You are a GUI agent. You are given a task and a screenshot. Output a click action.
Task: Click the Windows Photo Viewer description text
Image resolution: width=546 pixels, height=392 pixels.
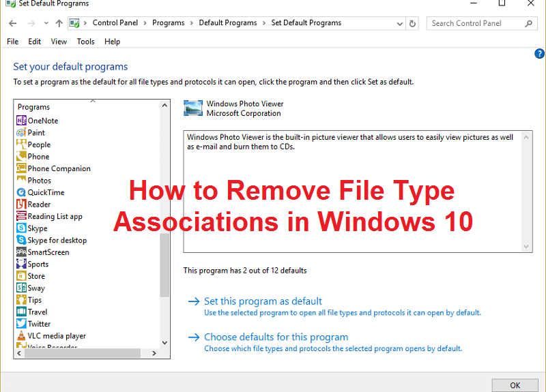click(x=350, y=142)
